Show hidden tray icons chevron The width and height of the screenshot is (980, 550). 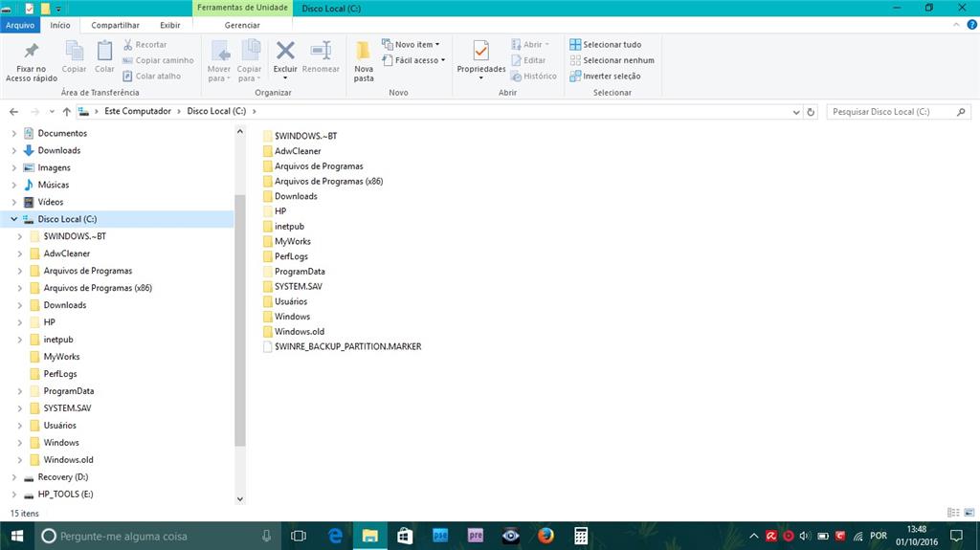tap(754, 536)
